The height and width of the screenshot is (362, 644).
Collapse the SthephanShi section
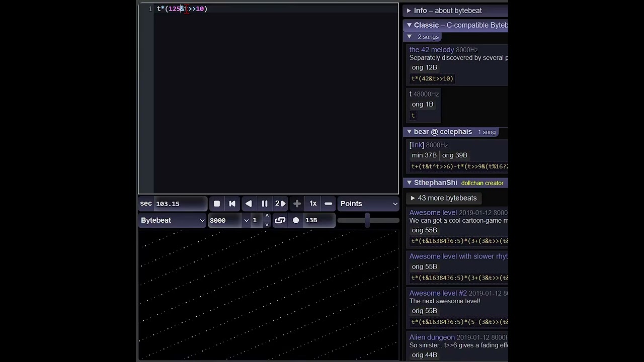[x=455, y=183]
